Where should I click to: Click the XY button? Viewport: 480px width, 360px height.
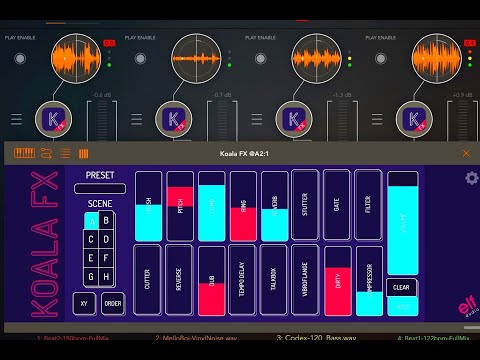pyautogui.click(x=84, y=303)
